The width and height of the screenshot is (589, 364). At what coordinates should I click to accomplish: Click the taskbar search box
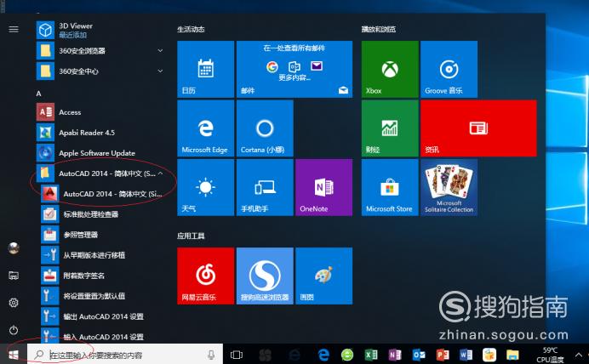pos(125,355)
